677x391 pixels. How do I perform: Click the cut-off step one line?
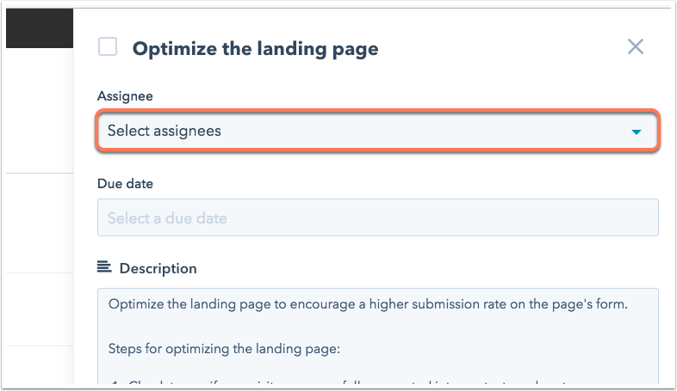337,382
